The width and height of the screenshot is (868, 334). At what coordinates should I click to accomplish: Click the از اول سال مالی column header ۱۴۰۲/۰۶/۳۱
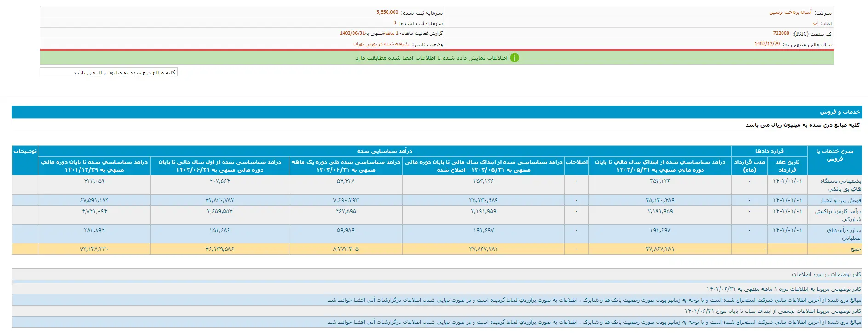[x=220, y=166]
